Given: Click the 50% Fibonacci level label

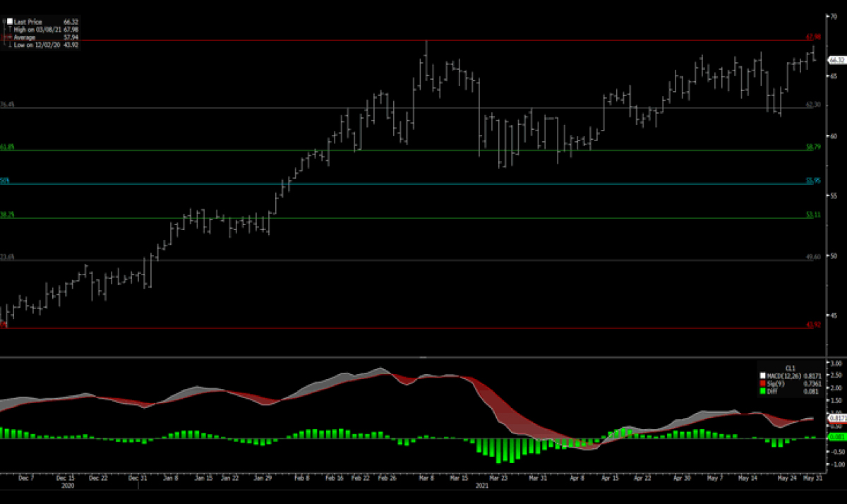Looking at the screenshot, I should [5, 181].
